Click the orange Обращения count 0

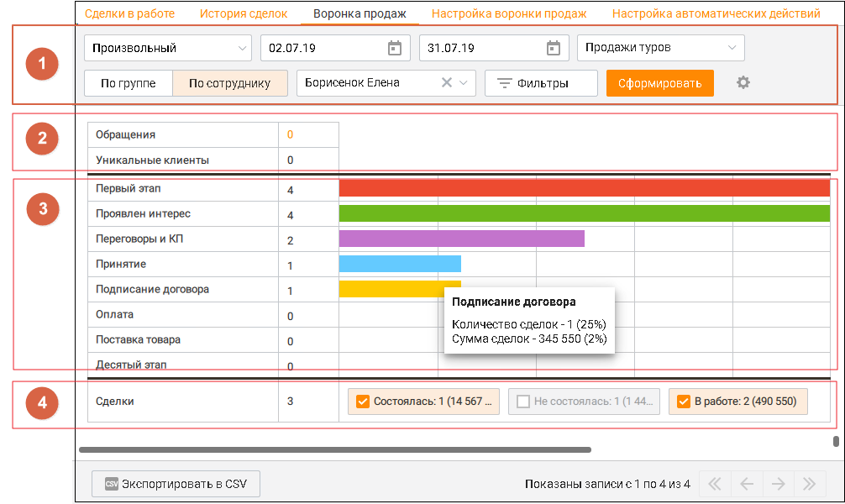tap(290, 134)
